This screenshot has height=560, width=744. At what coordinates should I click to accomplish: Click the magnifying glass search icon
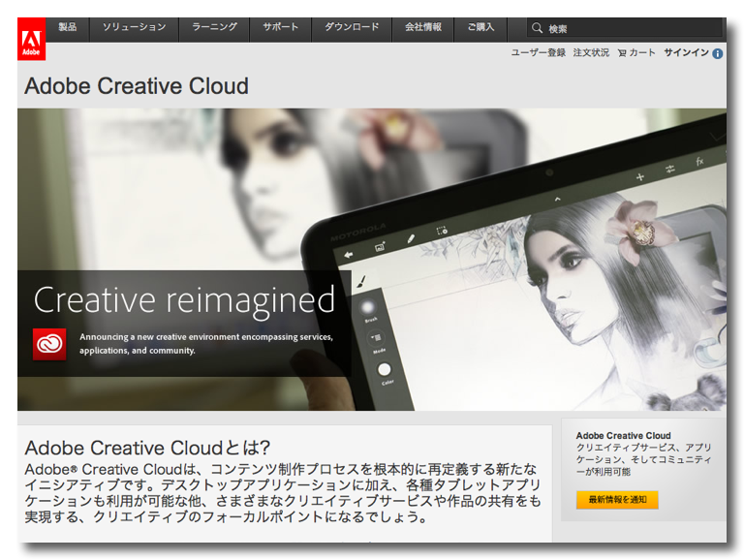pyautogui.click(x=537, y=28)
